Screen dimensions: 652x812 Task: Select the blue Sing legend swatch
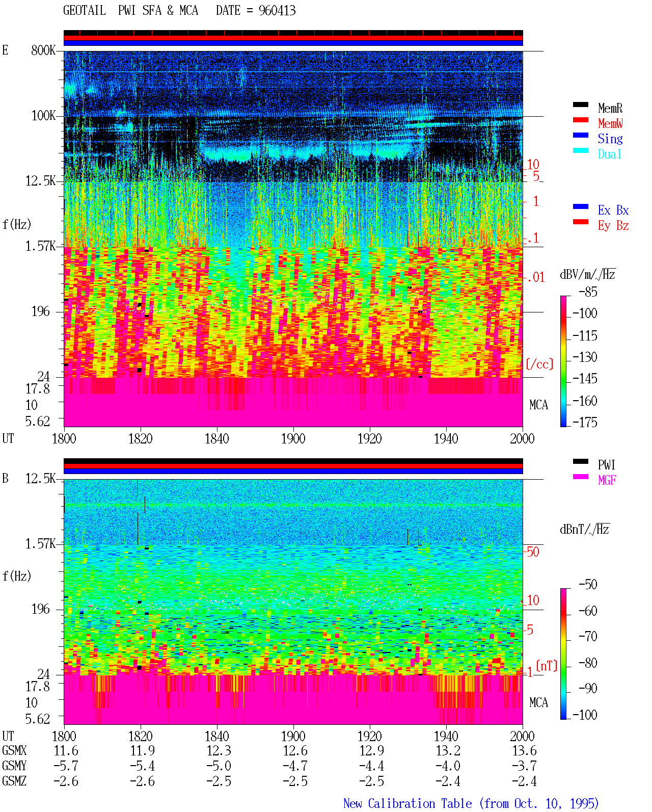580,135
